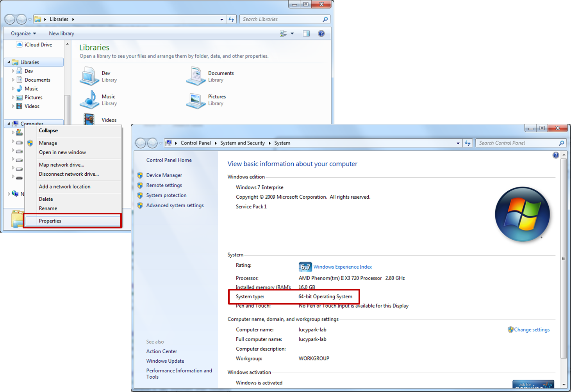Open the Organize dropdown menu
The width and height of the screenshot is (571, 392).
coord(23,34)
